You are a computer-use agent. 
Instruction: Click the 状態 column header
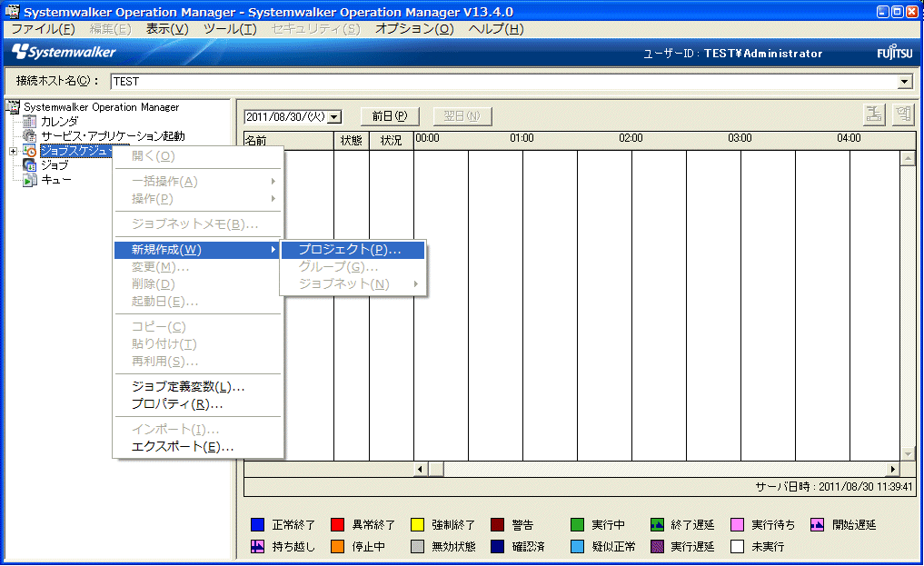352,141
